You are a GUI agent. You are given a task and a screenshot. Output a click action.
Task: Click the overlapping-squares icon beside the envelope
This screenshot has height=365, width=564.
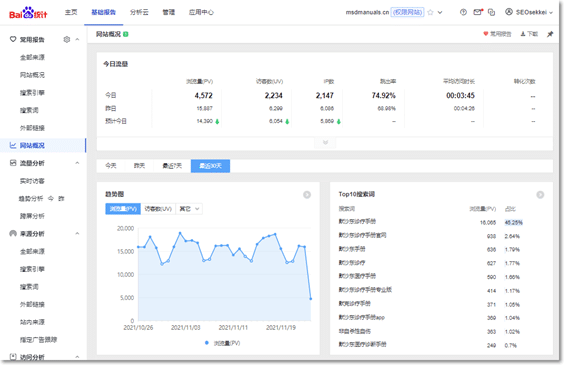click(491, 12)
